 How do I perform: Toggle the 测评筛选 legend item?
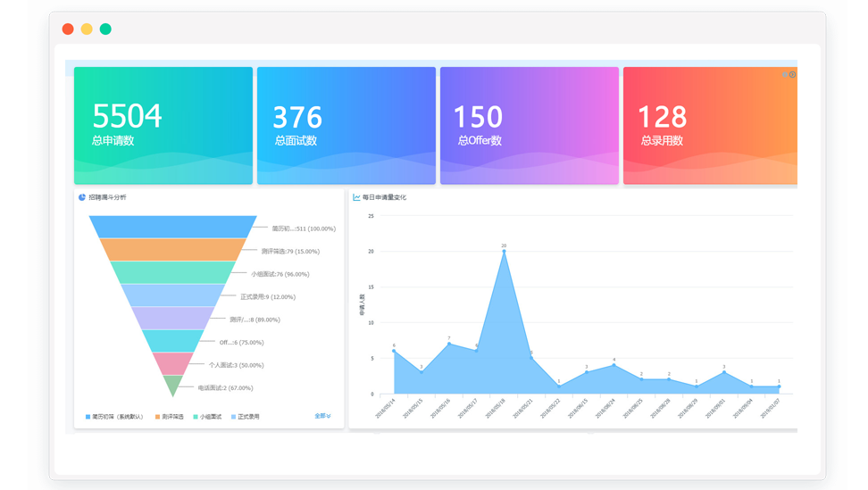click(x=170, y=417)
